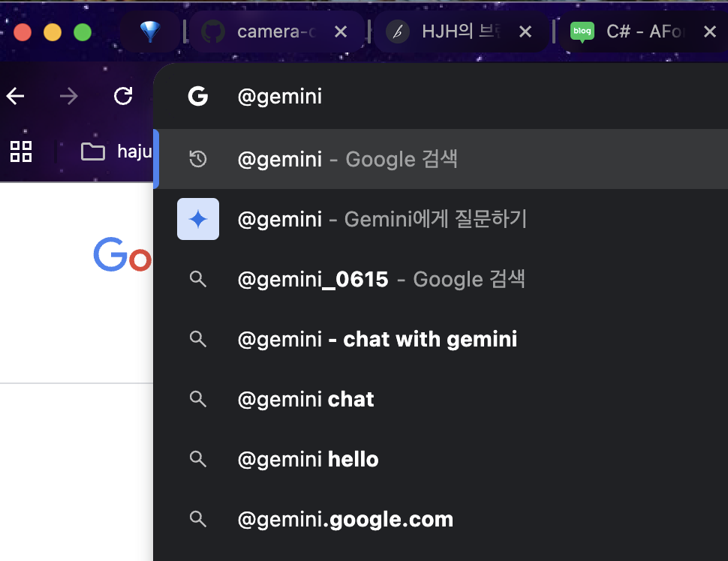Image resolution: width=728 pixels, height=561 pixels.
Task: Click magnifier icon beside @gemini_0615
Action: click(198, 279)
